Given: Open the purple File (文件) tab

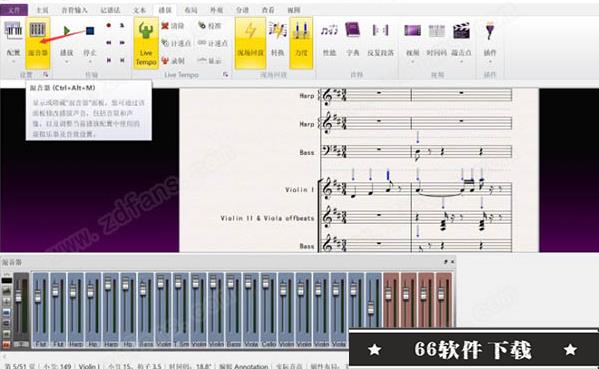Looking at the screenshot, I should (x=14, y=10).
